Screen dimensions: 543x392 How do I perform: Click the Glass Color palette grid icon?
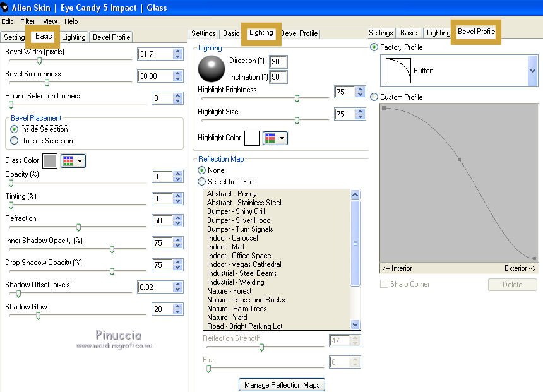click(x=68, y=161)
